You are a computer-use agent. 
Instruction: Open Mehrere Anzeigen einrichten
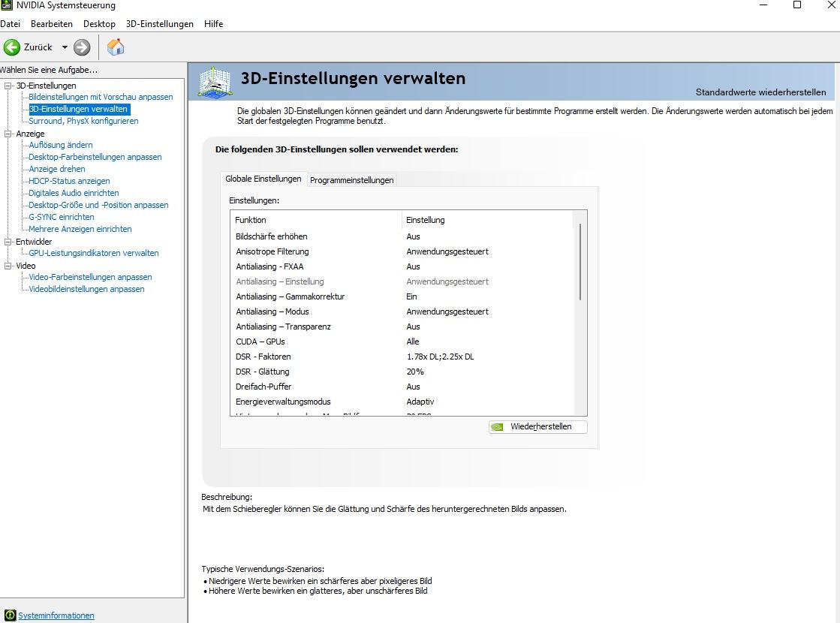[x=80, y=229]
